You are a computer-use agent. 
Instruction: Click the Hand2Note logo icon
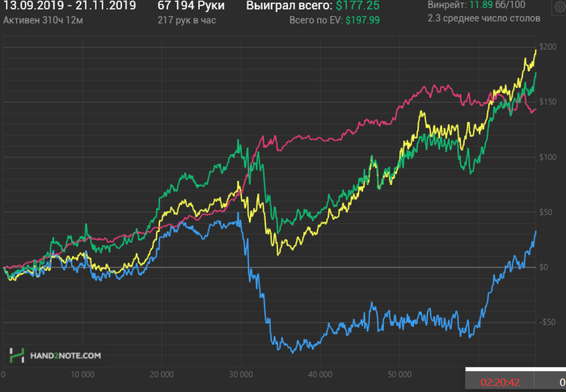click(17, 355)
